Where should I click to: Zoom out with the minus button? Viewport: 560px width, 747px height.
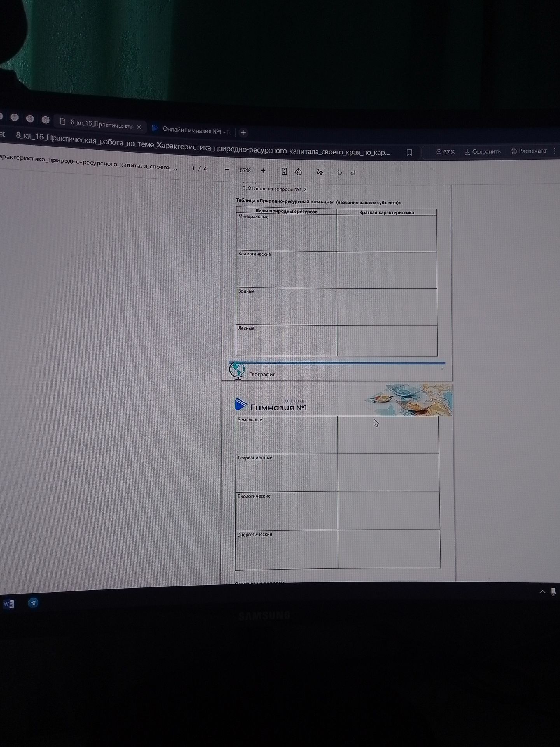click(227, 170)
